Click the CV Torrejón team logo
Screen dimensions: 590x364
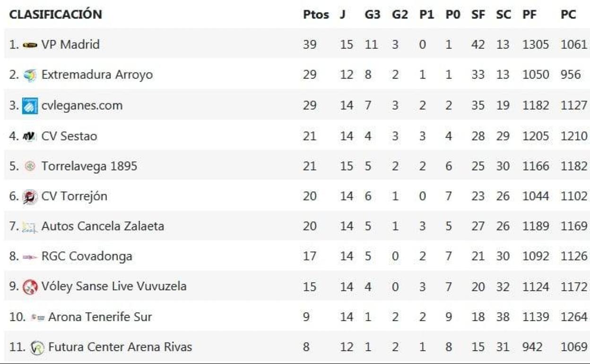tap(30, 197)
